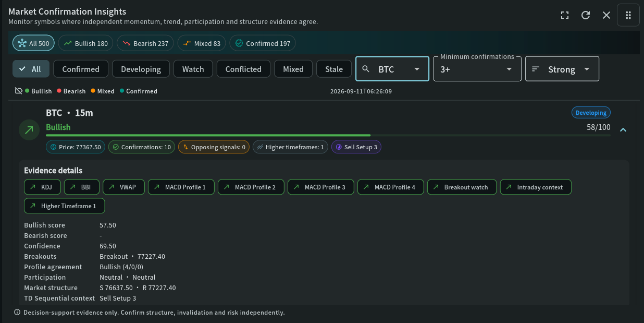The height and width of the screenshot is (323, 644).
Task: Select the Bullish 180 tab
Action: [86, 43]
